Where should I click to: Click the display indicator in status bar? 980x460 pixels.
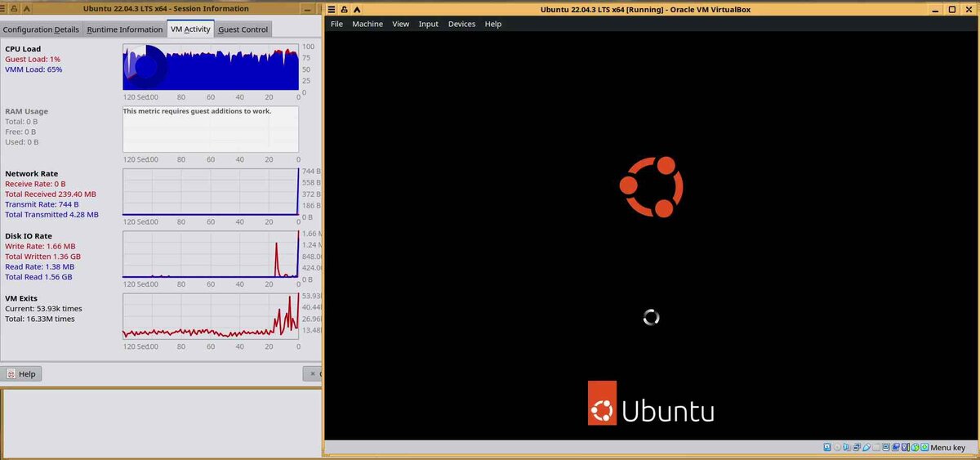pyautogui.click(x=886, y=447)
